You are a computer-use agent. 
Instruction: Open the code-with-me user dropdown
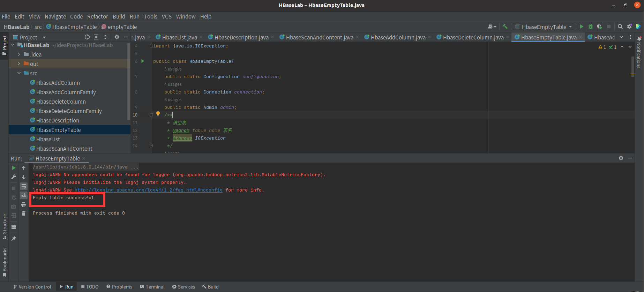492,27
